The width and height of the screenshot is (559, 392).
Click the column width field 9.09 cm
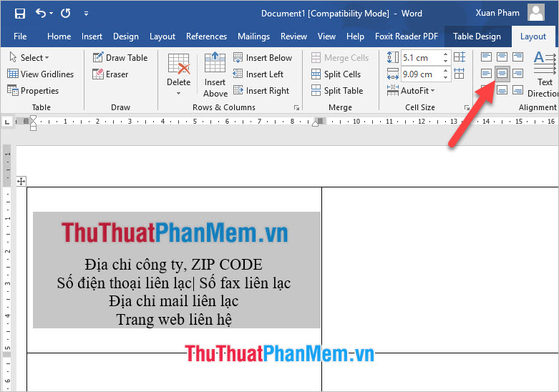422,74
